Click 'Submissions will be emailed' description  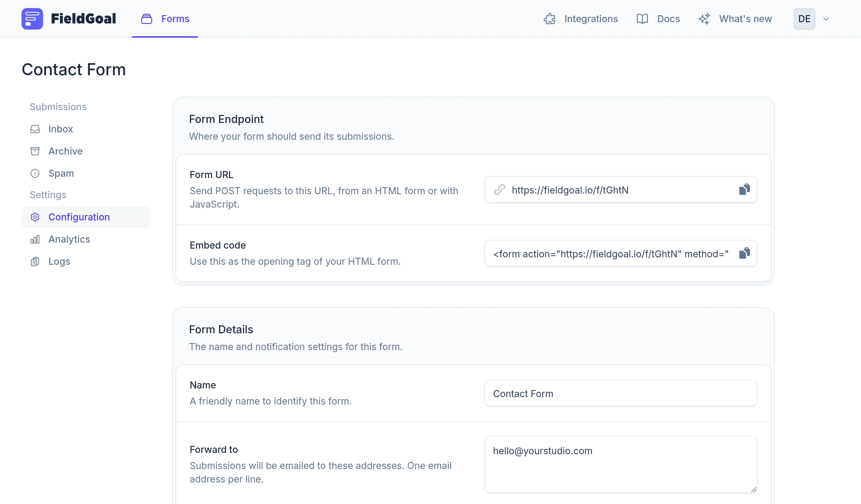[x=321, y=473]
